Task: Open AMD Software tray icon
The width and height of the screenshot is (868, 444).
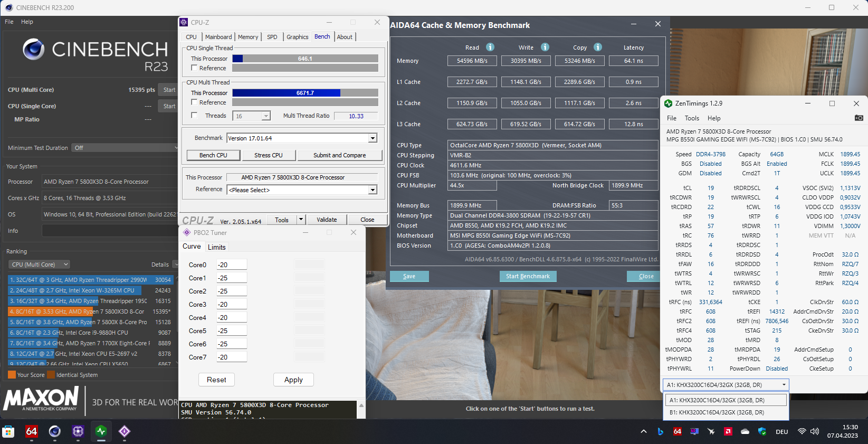Action: click(x=728, y=431)
